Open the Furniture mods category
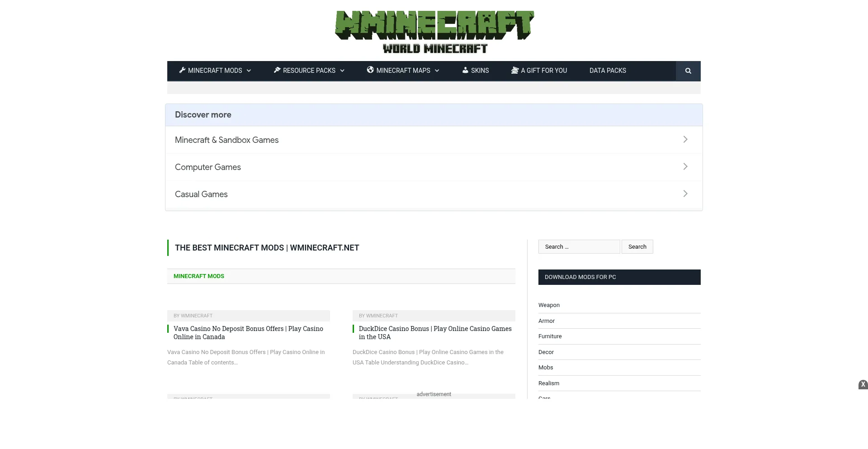The width and height of the screenshot is (868, 449). [x=550, y=336]
